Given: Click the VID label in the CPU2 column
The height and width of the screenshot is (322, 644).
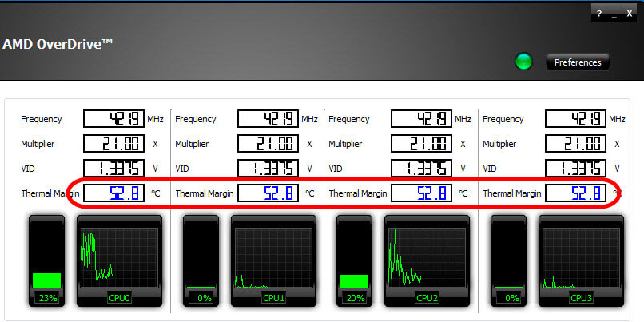Looking at the screenshot, I should pos(335,169).
